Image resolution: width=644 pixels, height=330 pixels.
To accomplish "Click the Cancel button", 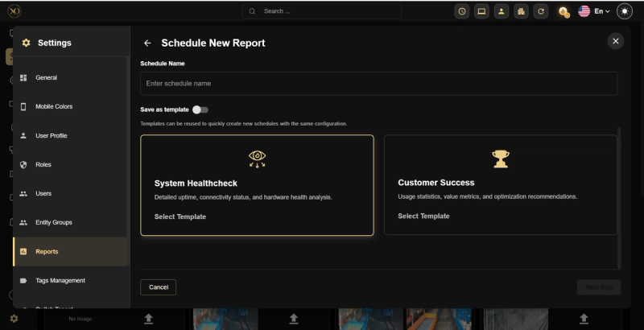I will point(158,287).
